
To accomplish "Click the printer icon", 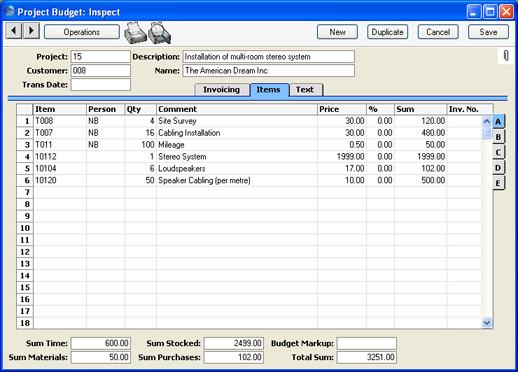I will pyautogui.click(x=135, y=33).
